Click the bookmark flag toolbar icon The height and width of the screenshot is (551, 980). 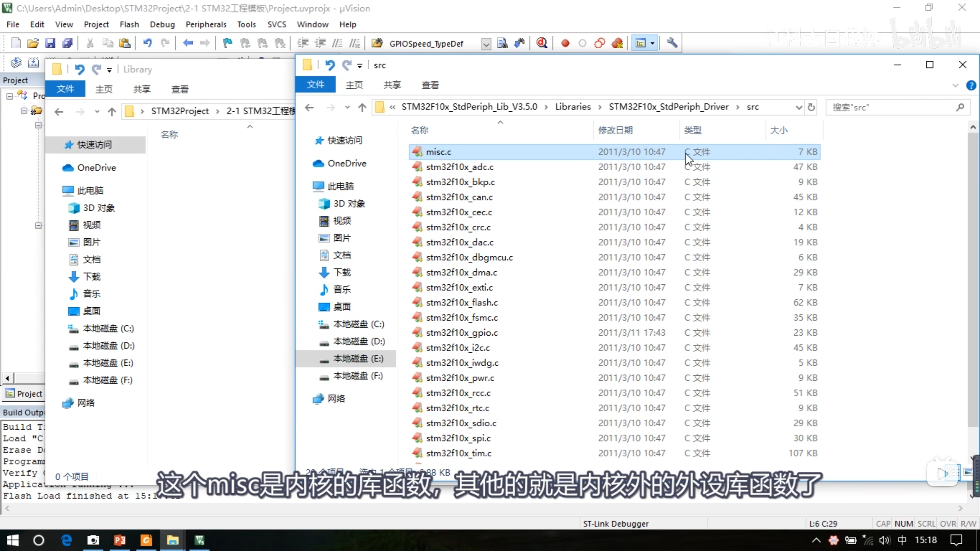pyautogui.click(x=227, y=43)
